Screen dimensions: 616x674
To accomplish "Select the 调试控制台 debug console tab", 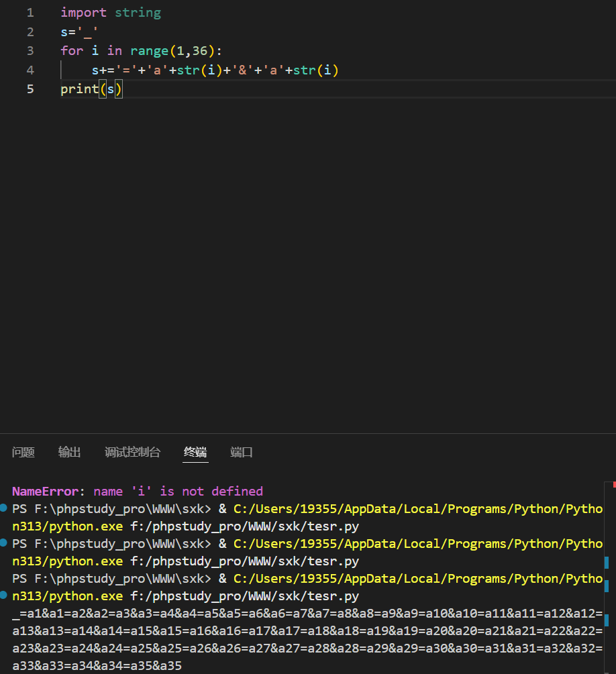I will coord(133,452).
